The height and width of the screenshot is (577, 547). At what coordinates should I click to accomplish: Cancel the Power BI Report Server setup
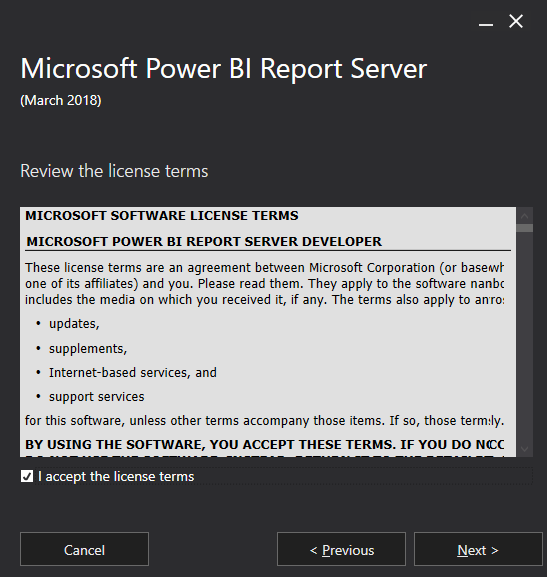pos(84,549)
